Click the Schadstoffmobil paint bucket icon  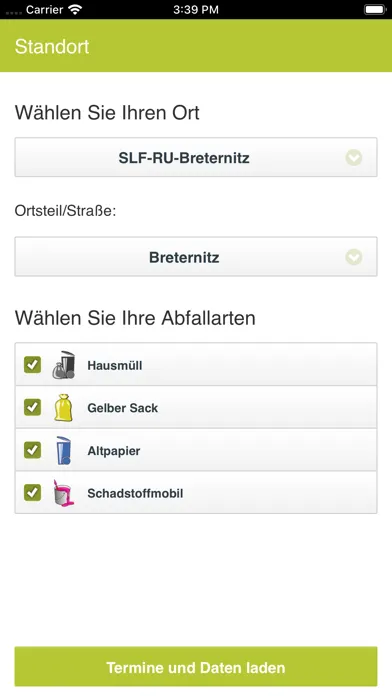pos(63,493)
